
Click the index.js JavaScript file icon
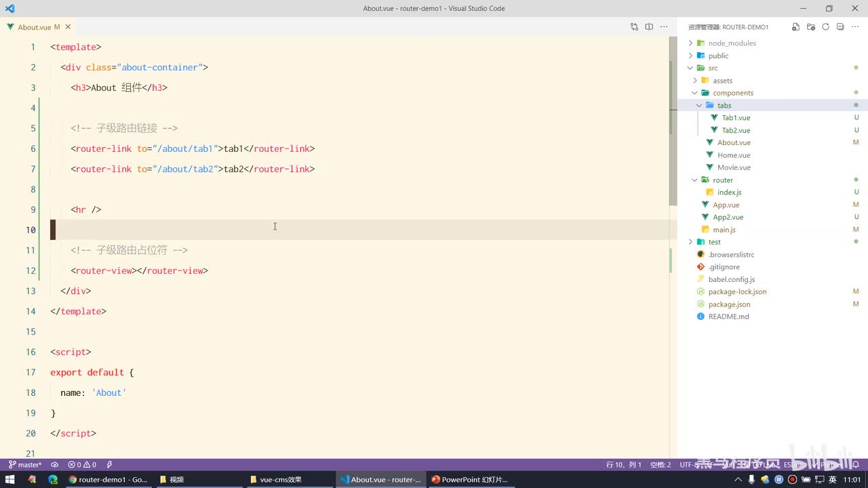(x=710, y=192)
